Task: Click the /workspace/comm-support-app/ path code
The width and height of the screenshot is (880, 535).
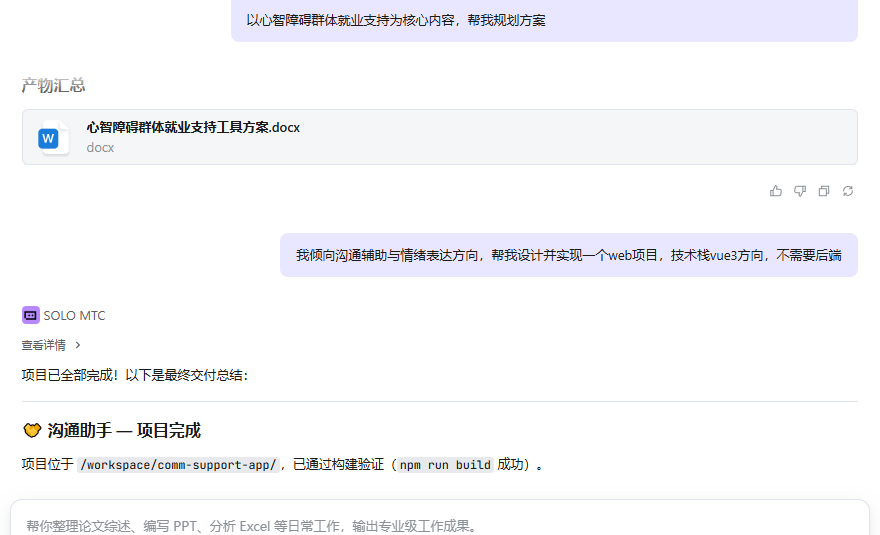Action: [178, 465]
